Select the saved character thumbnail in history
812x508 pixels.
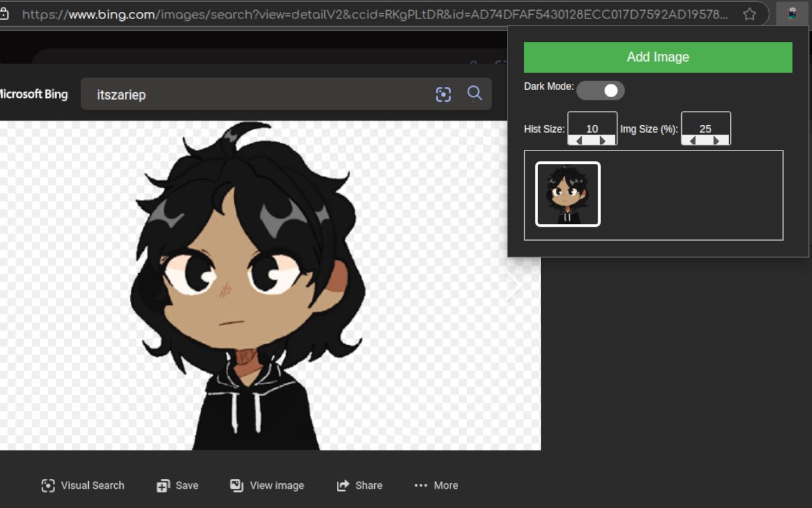click(568, 194)
